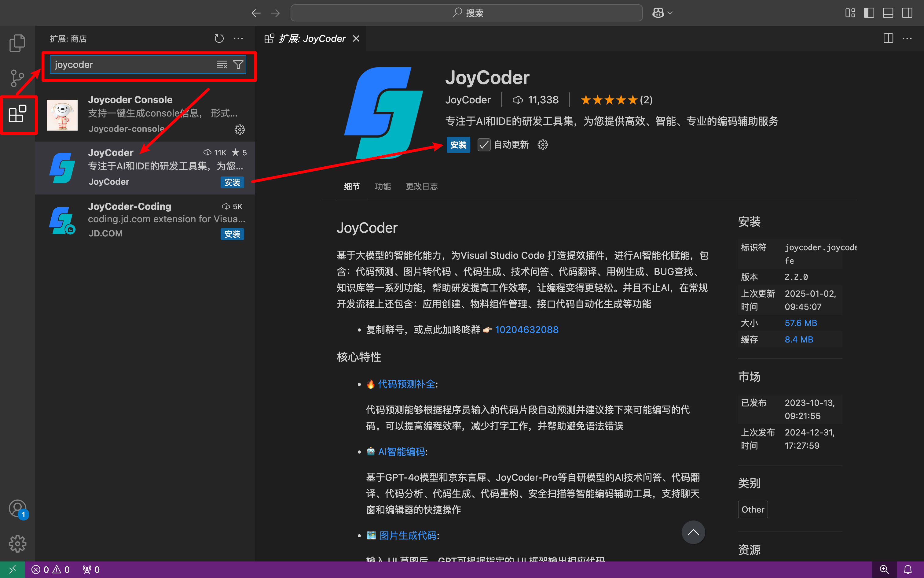Select the 扩展: JoyCoder editor tab

[x=311, y=39]
